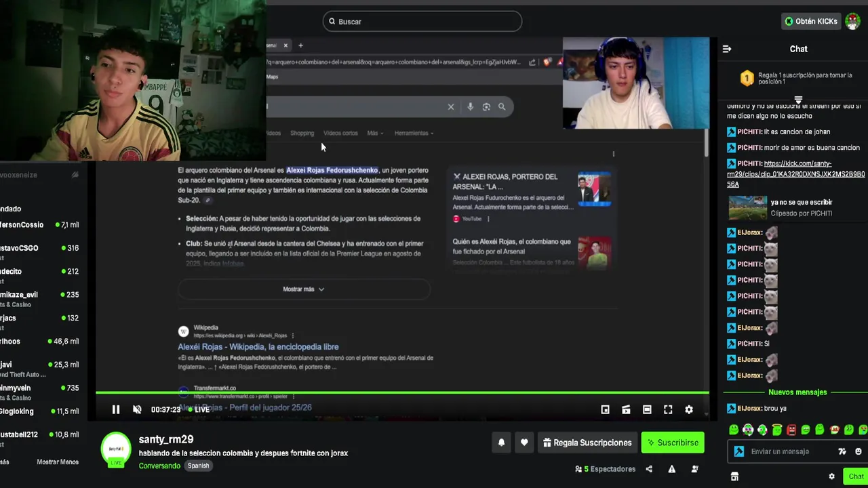Open ALEXEI ROJAS, PORTERO DEL ARSENAL video card
868x488 pixels.
(x=532, y=197)
